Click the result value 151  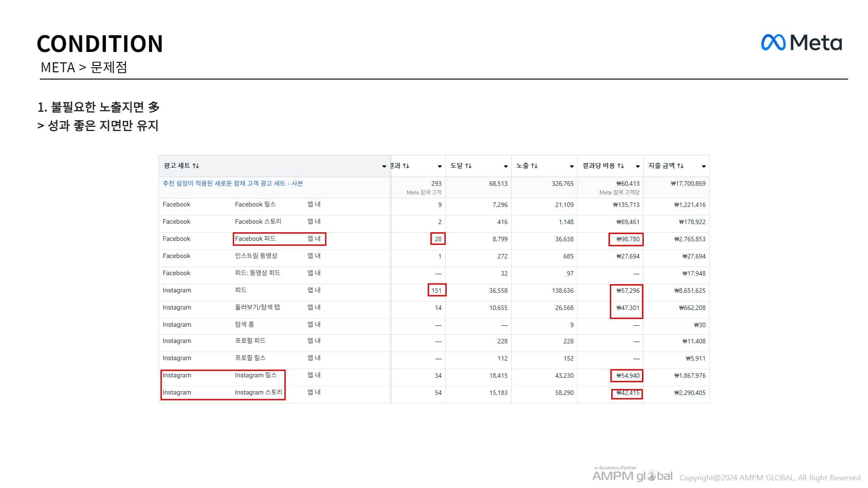[x=436, y=291]
